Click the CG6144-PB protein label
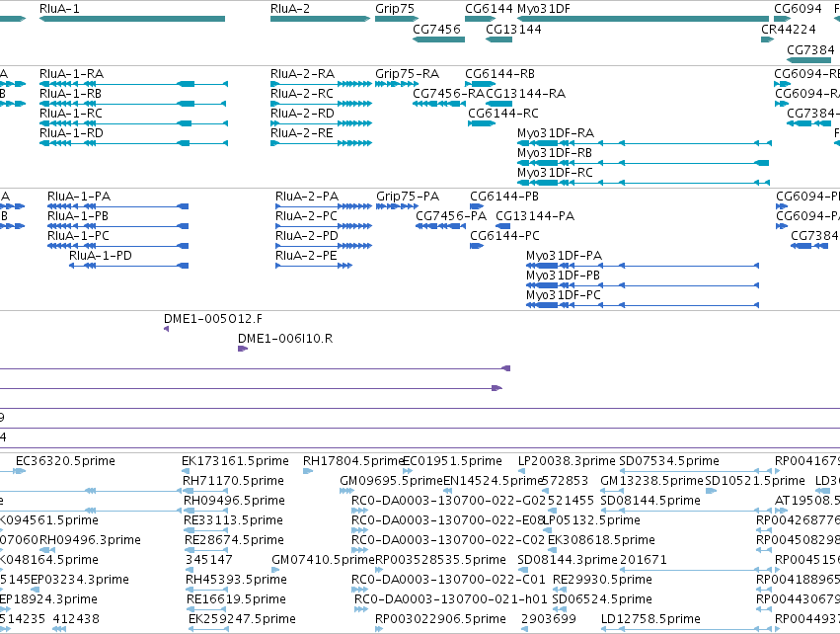The width and height of the screenshot is (840, 634). pos(504,197)
